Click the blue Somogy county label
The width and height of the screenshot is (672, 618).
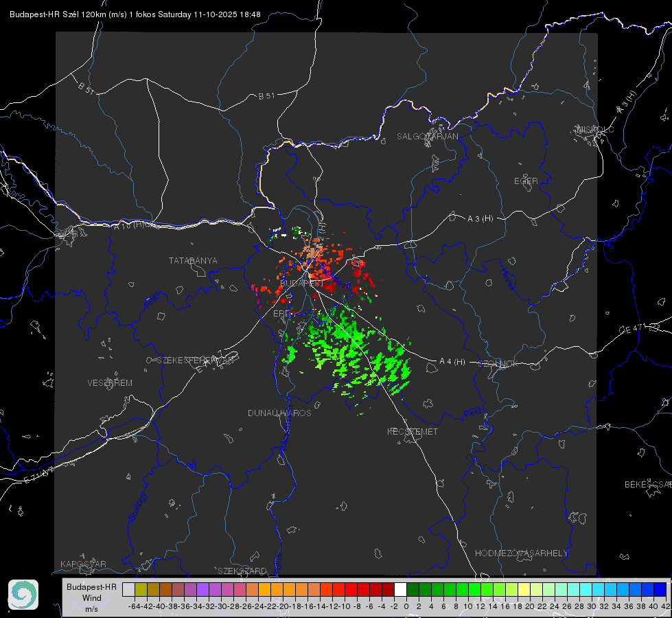[x=138, y=507]
